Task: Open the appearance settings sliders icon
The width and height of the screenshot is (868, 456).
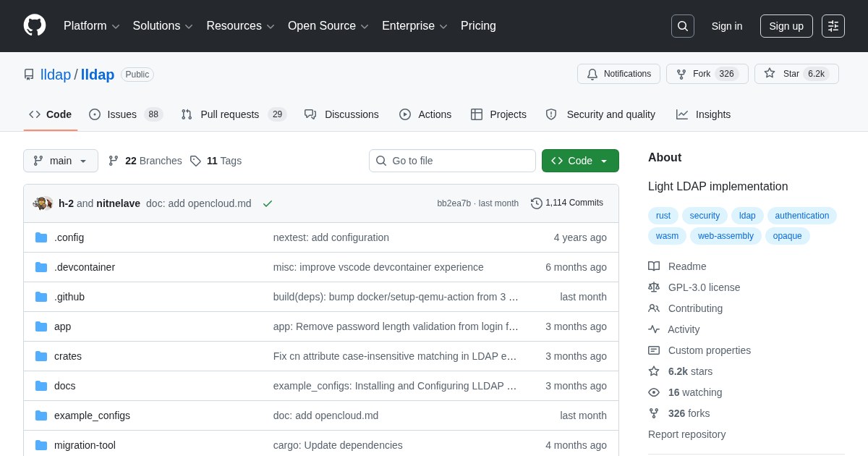Action: [x=833, y=26]
